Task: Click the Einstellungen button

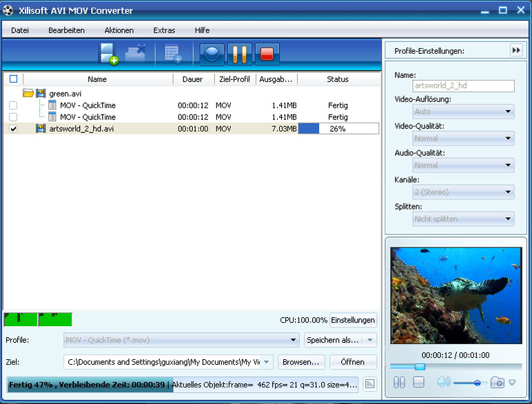Action: click(353, 320)
